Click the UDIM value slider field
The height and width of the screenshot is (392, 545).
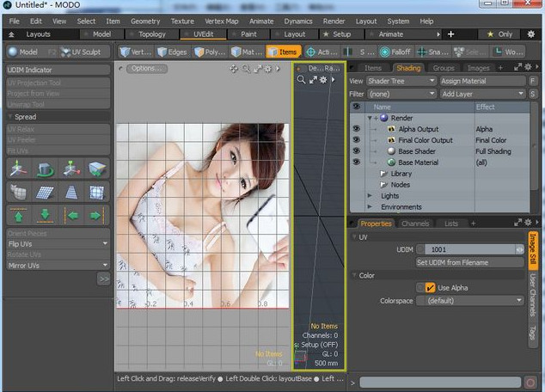[x=469, y=248]
